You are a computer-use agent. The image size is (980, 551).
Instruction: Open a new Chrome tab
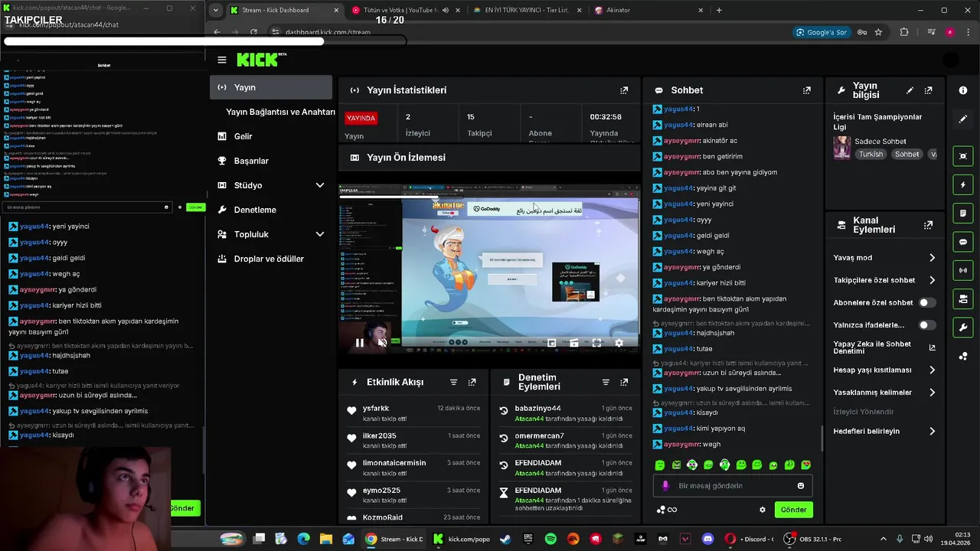718,10
